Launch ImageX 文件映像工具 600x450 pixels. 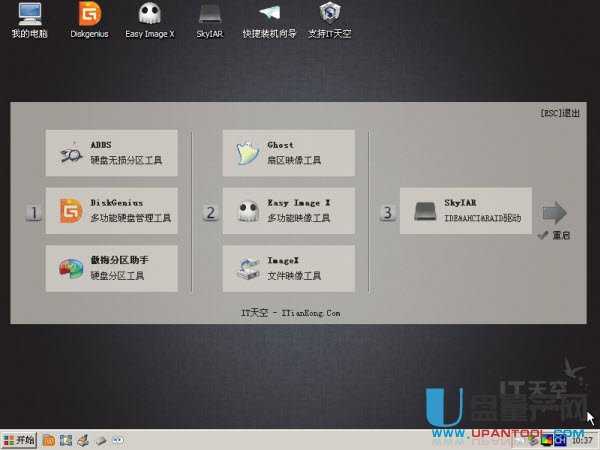[x=288, y=268]
